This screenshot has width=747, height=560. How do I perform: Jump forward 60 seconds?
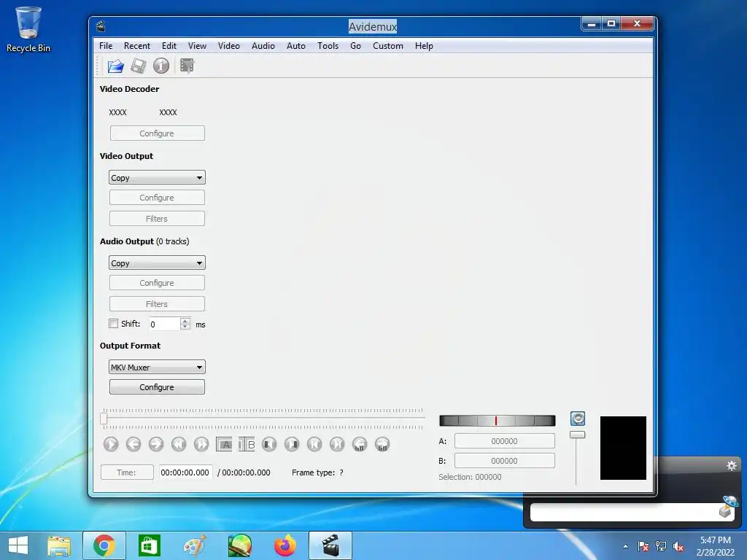(x=382, y=444)
